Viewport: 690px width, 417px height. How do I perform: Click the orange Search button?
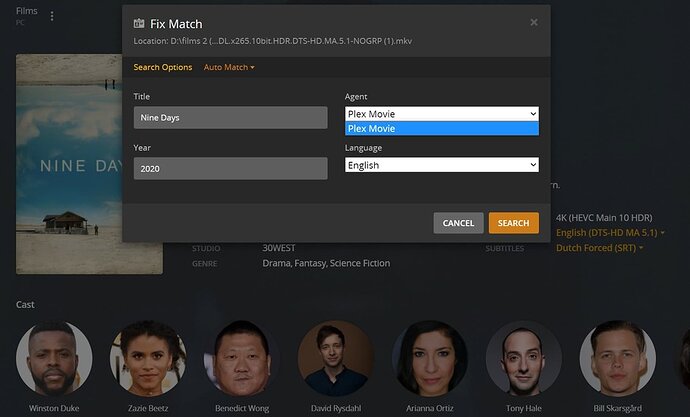pyautogui.click(x=514, y=223)
